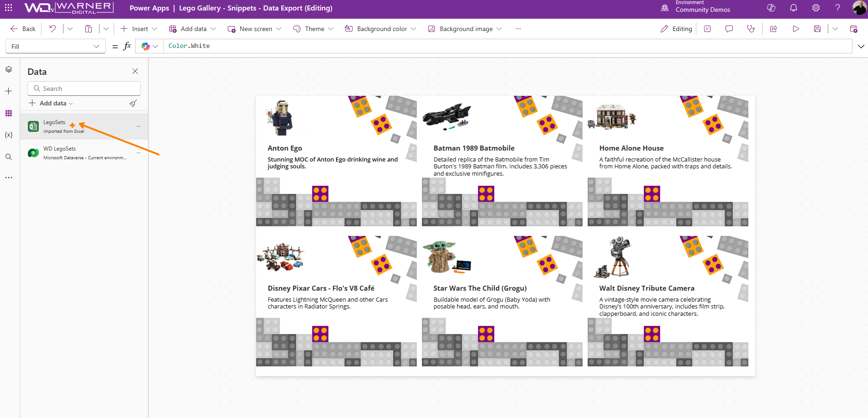Image resolution: width=868 pixels, height=418 pixels.
Task: Open the Variables {x} icon
Action: tap(9, 135)
